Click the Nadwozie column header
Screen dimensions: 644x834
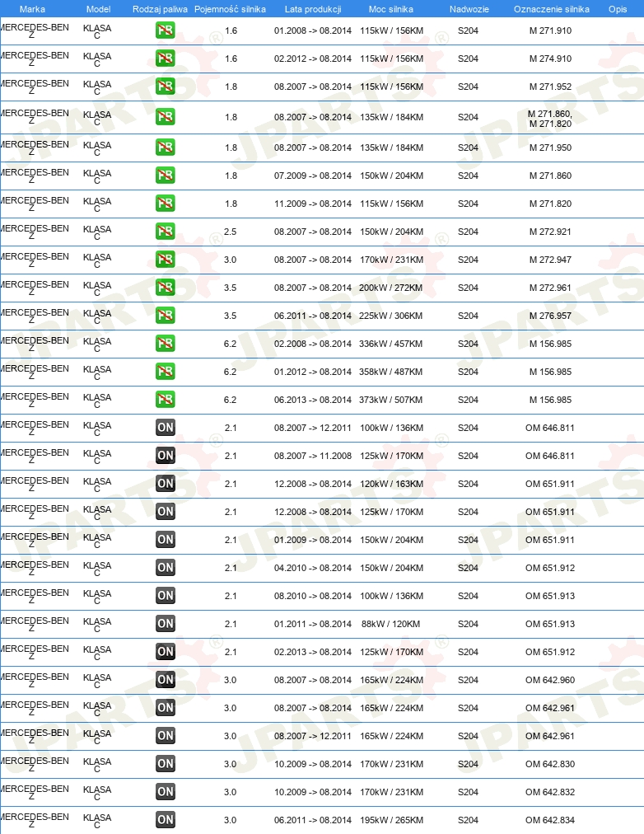(x=469, y=9)
